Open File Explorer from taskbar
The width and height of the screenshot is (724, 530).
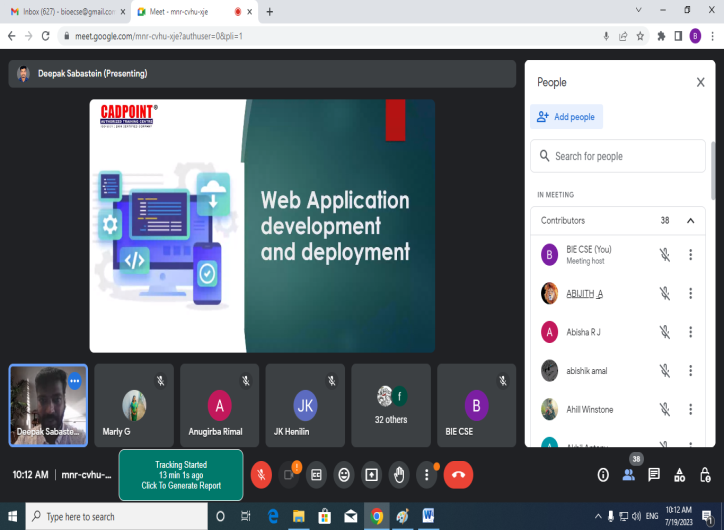point(299,516)
